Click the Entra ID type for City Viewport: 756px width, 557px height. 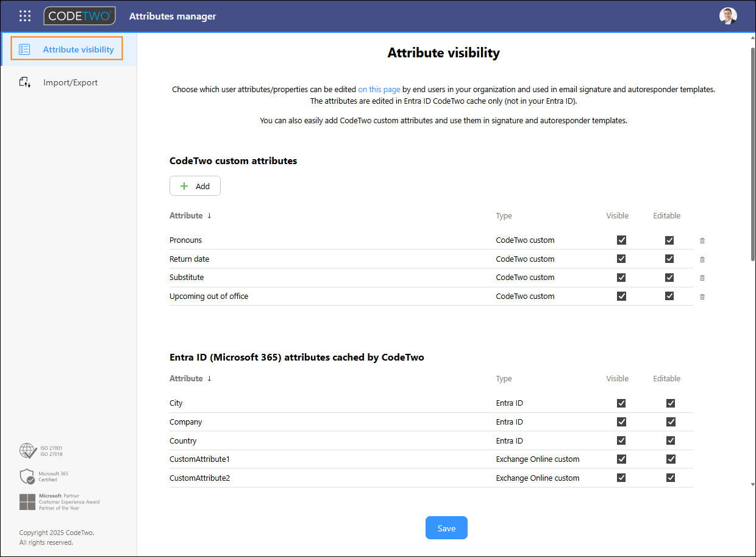point(510,403)
